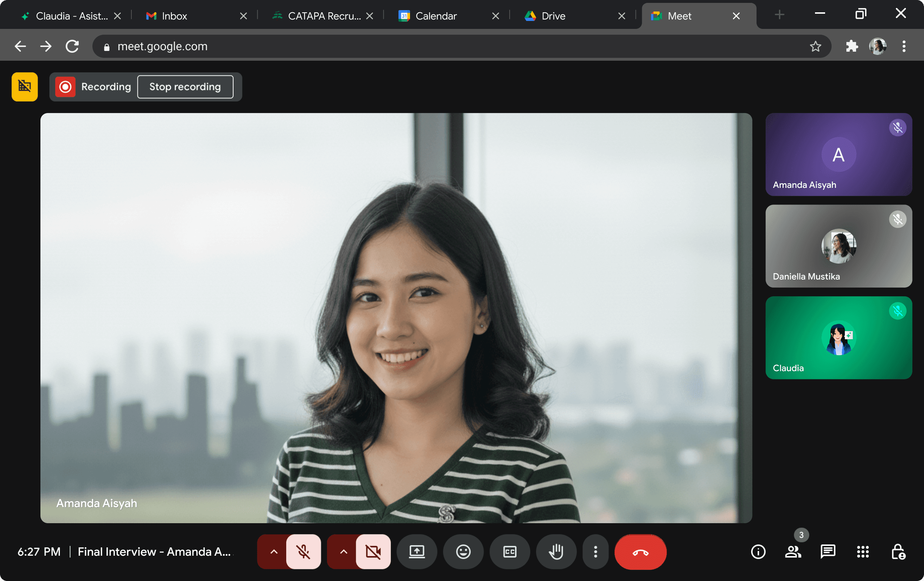Toggle the muted microphone button
The height and width of the screenshot is (581, 924).
303,552
